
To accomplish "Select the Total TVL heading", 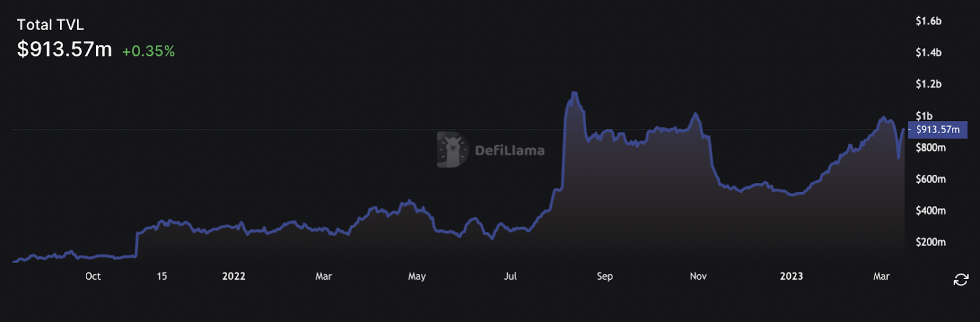I will pyautogui.click(x=50, y=25).
